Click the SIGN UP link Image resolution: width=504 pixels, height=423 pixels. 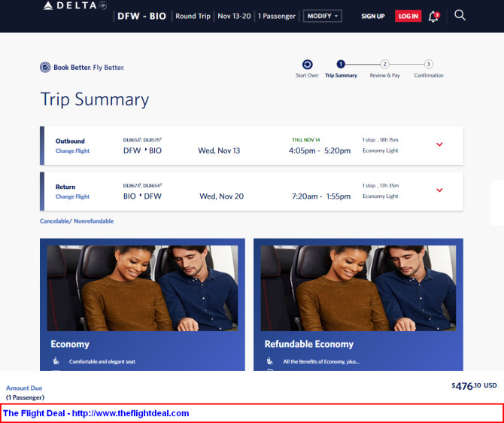pos(373,17)
